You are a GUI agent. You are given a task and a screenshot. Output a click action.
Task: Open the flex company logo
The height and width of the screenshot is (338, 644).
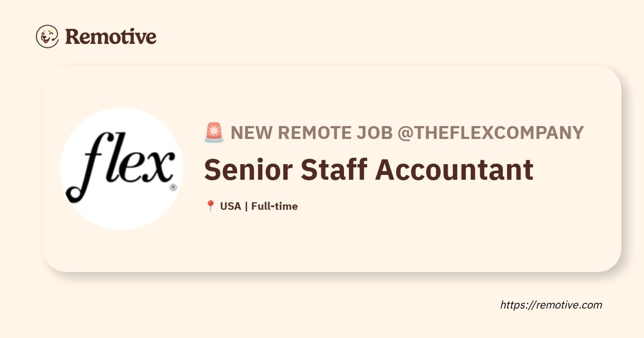[122, 168]
